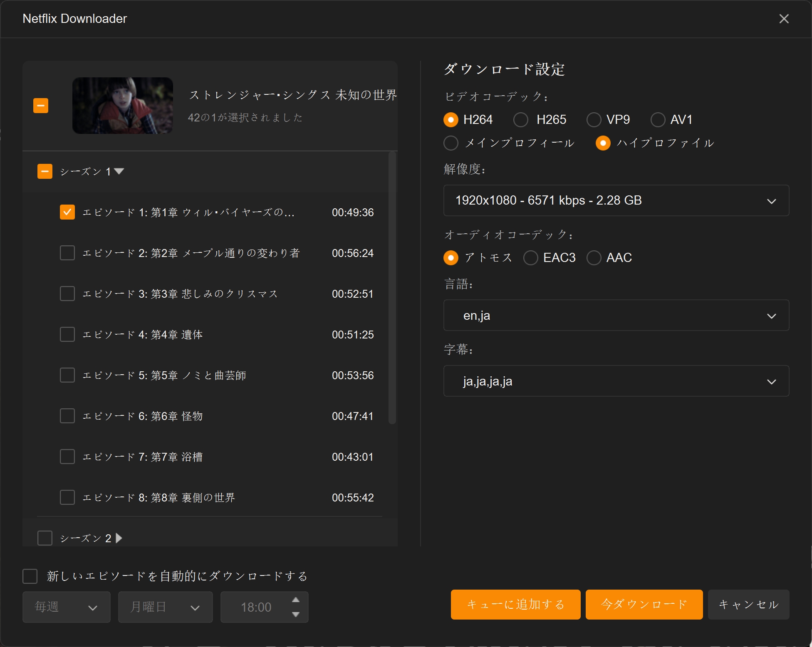Enable 新しいエピソードを自動的にダウンロードする checkbox
812x647 pixels.
point(30,576)
